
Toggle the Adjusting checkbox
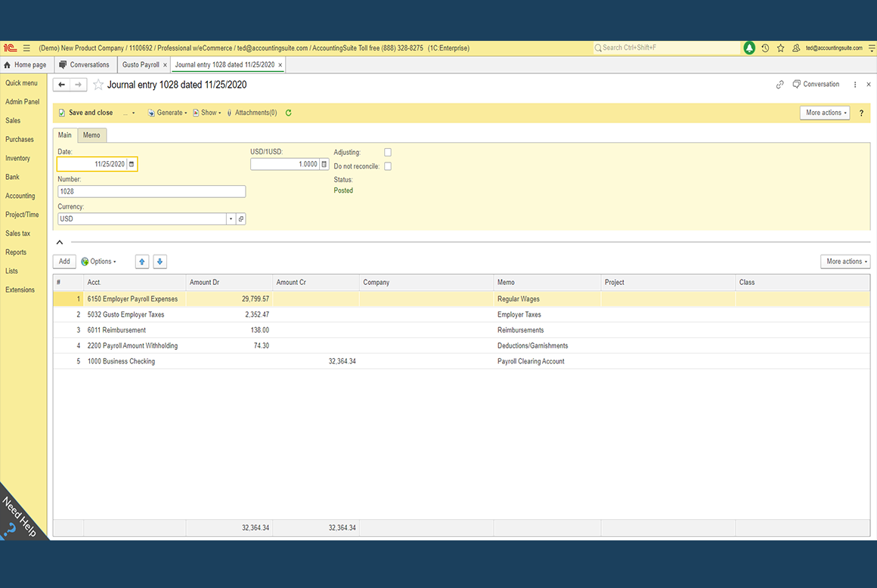(388, 152)
